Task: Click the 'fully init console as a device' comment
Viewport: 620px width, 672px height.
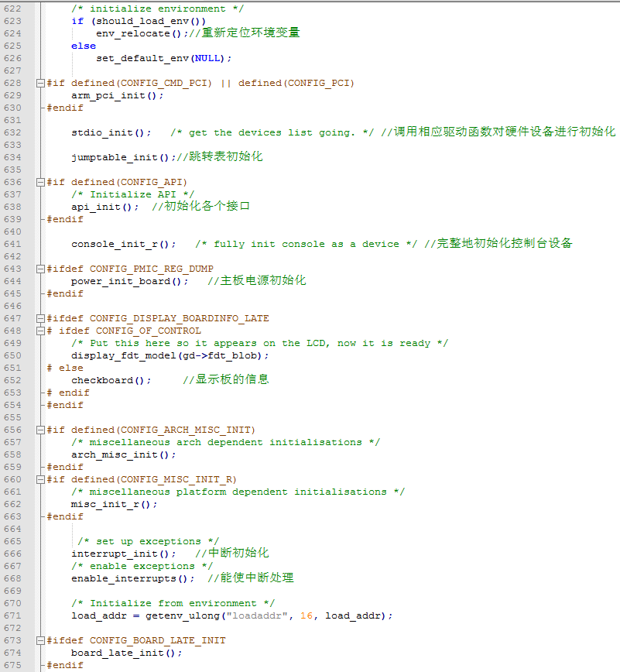Action: (x=306, y=244)
